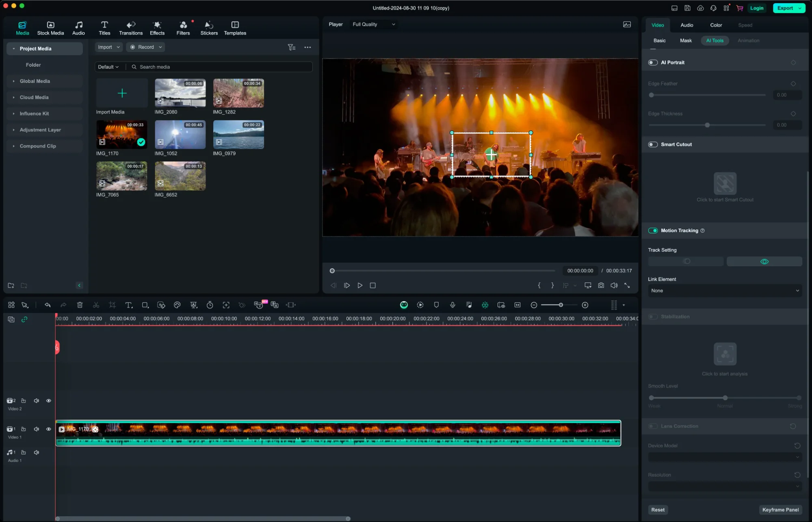Open the Full Quality playback dropdown
Viewport: 812px width, 522px height.
[x=372, y=24]
